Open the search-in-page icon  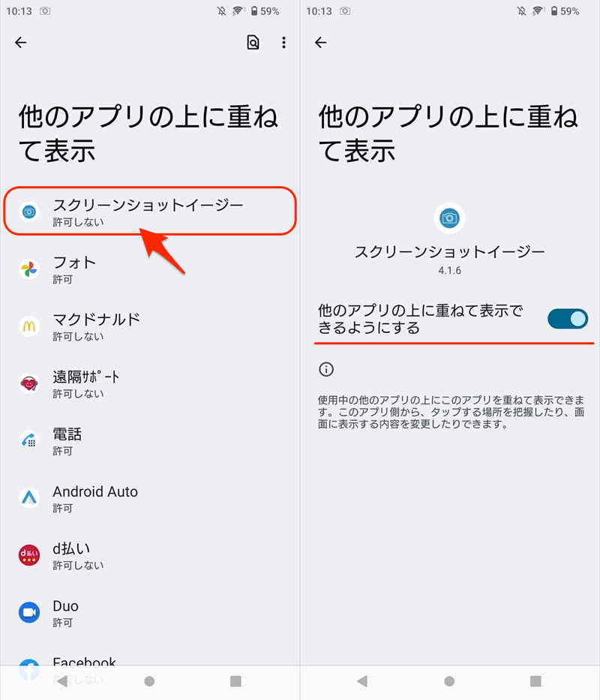click(253, 43)
